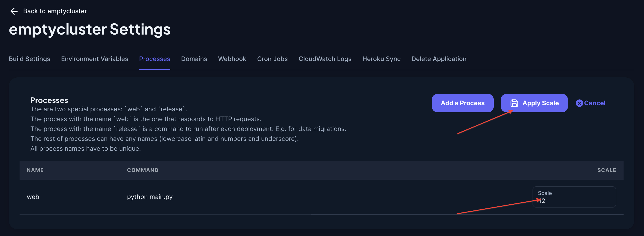
Task: Switch to the Cron Jobs tab
Action: (x=272, y=59)
